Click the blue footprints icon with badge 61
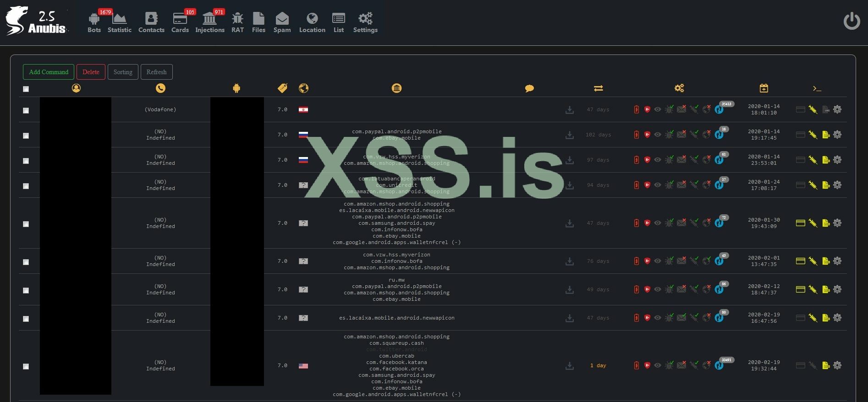This screenshot has height=402, width=868. point(719,160)
